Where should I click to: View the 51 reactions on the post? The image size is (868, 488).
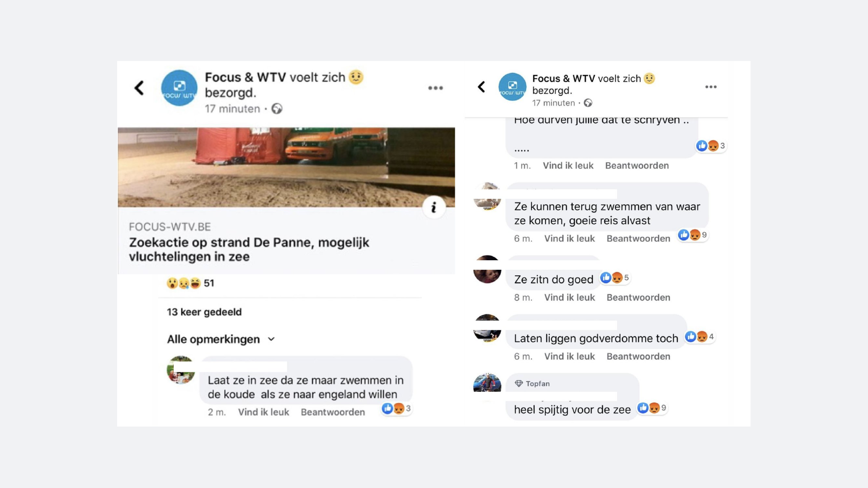click(x=190, y=283)
